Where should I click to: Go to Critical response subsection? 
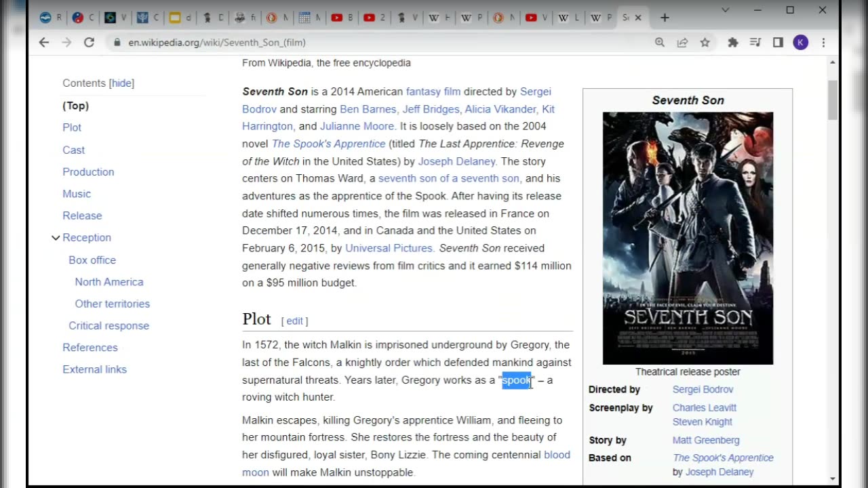pyautogui.click(x=108, y=326)
